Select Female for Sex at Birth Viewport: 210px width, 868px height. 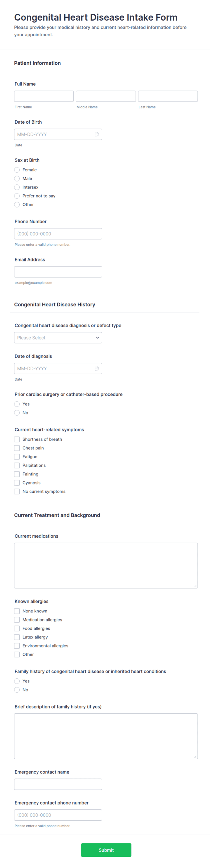pyautogui.click(x=17, y=170)
